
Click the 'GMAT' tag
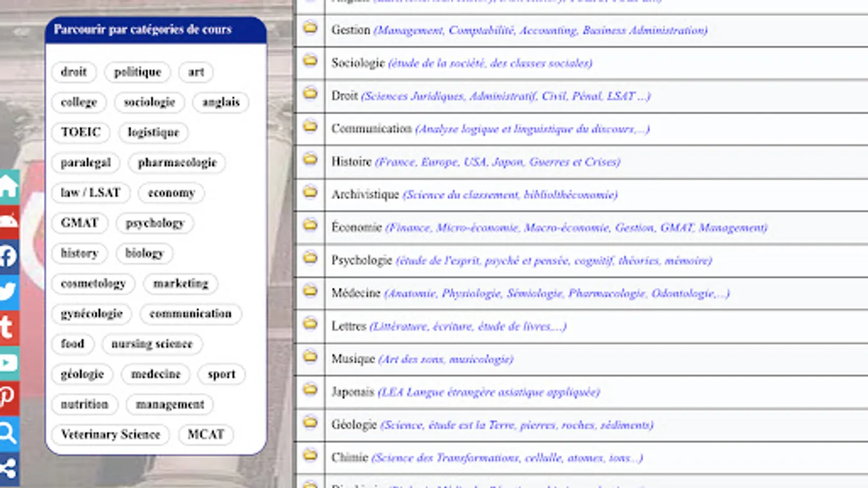[x=80, y=223]
